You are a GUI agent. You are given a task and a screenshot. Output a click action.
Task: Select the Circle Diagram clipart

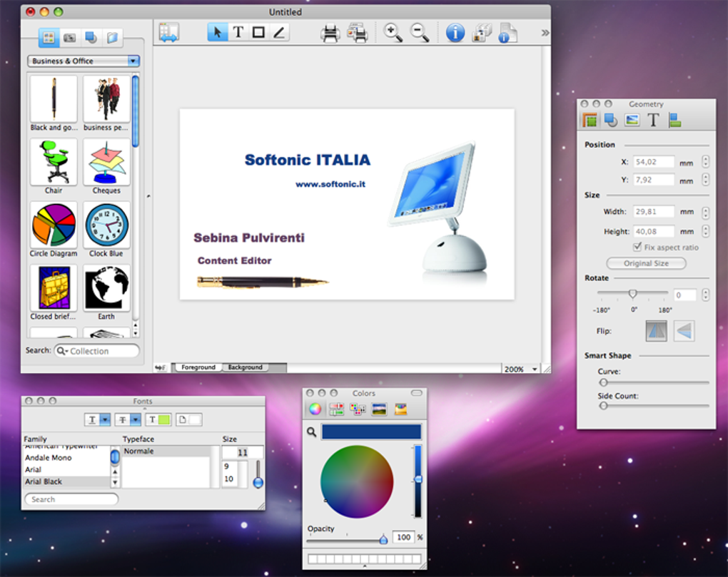tap(54, 225)
